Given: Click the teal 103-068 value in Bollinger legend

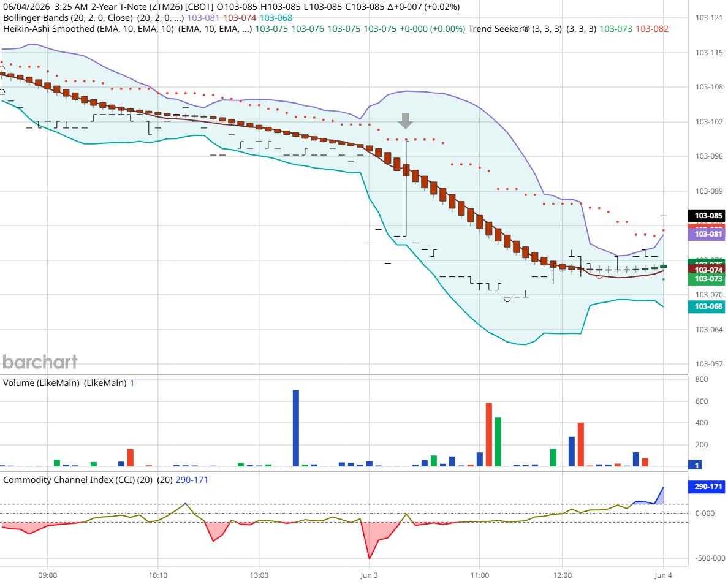Looking at the screenshot, I should pos(276,18).
